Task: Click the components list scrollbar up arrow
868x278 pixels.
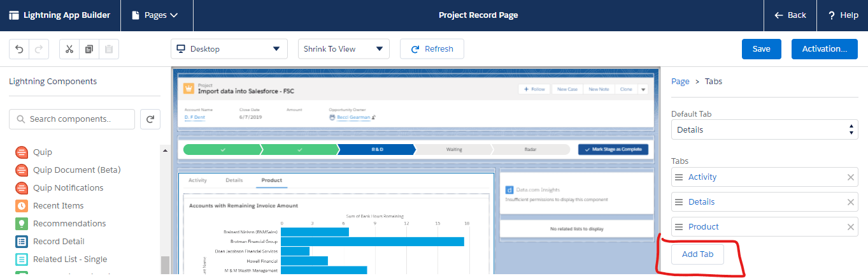Action: click(x=166, y=150)
